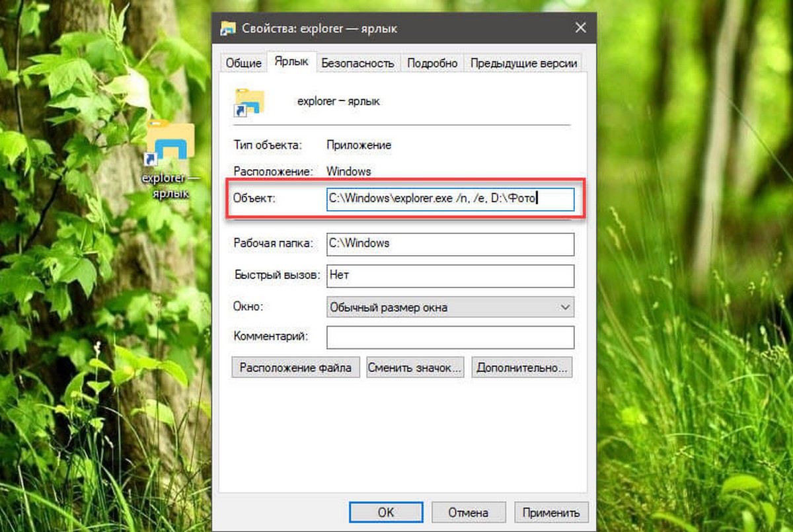Click the shortcut folder icon inside the dialog
The image size is (793, 532).
(249, 102)
